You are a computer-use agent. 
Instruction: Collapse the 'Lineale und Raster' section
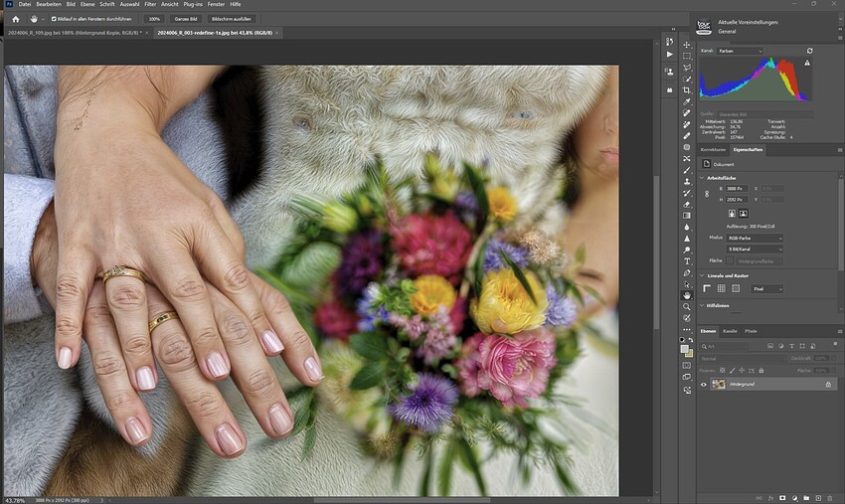(702, 275)
